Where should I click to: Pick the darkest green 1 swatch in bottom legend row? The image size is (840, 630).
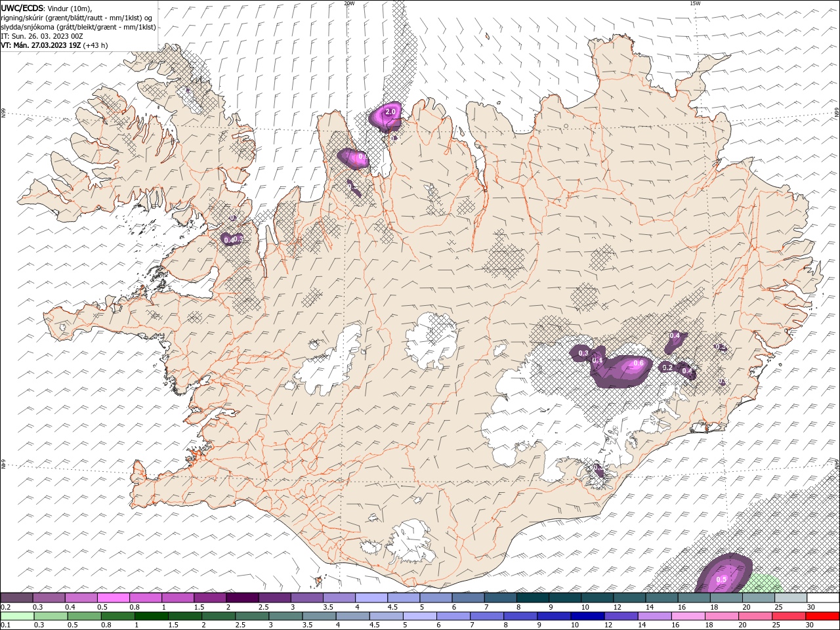point(152,616)
